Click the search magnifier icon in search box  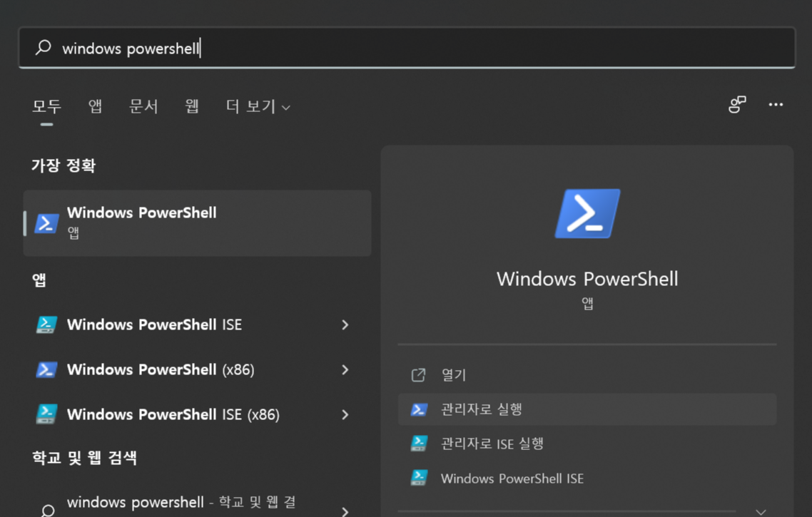pyautogui.click(x=43, y=48)
